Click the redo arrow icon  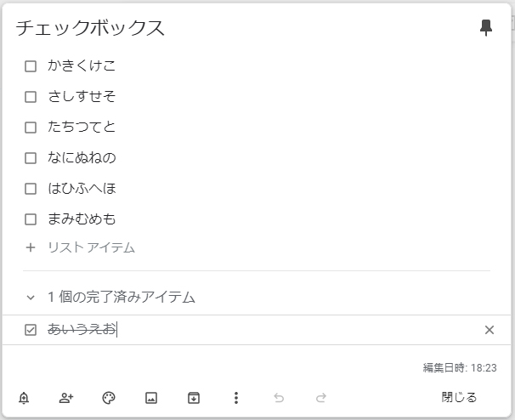coord(321,397)
